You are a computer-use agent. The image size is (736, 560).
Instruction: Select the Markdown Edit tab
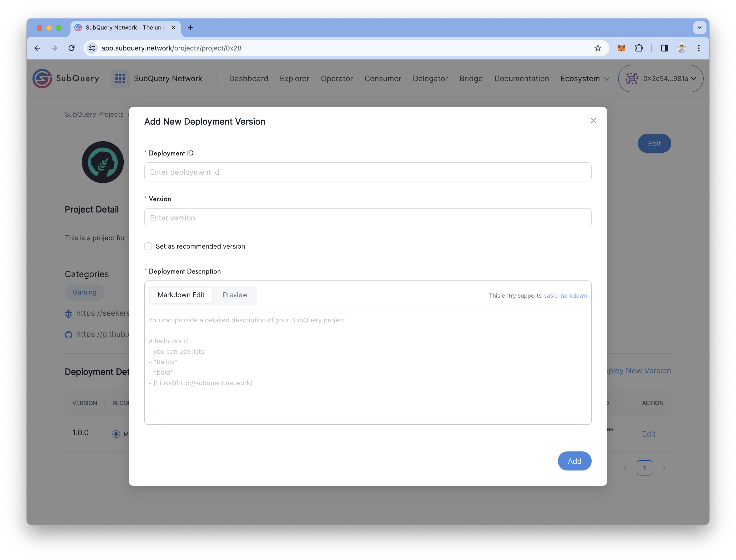pos(181,294)
